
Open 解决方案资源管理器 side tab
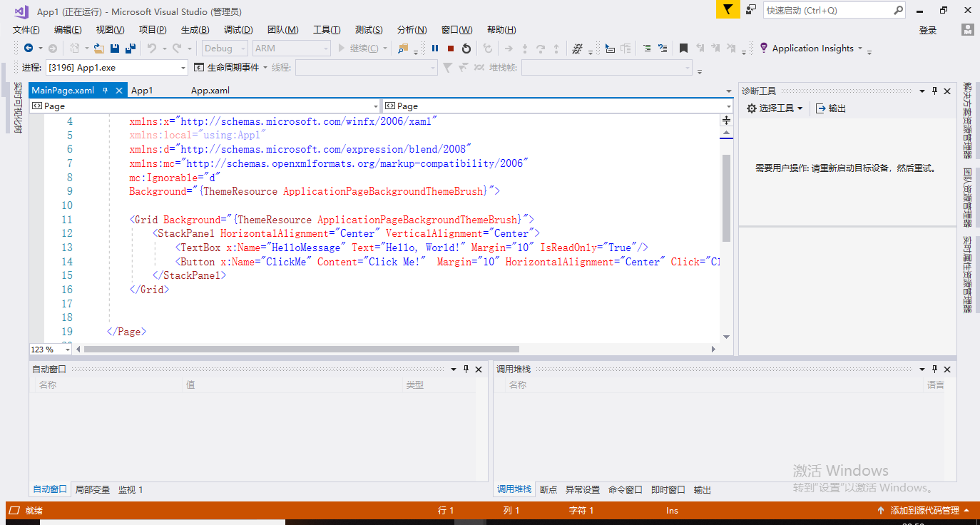[968, 120]
